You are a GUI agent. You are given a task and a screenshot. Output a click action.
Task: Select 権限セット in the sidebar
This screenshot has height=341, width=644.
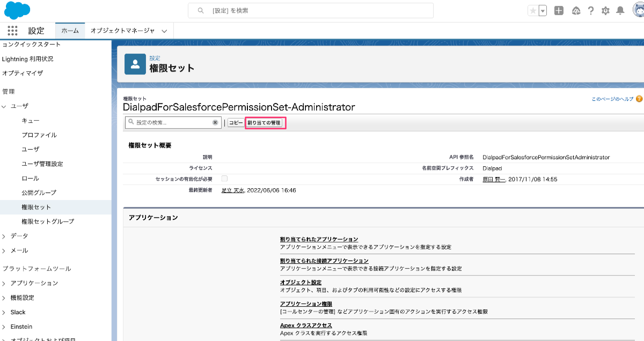[x=36, y=207]
